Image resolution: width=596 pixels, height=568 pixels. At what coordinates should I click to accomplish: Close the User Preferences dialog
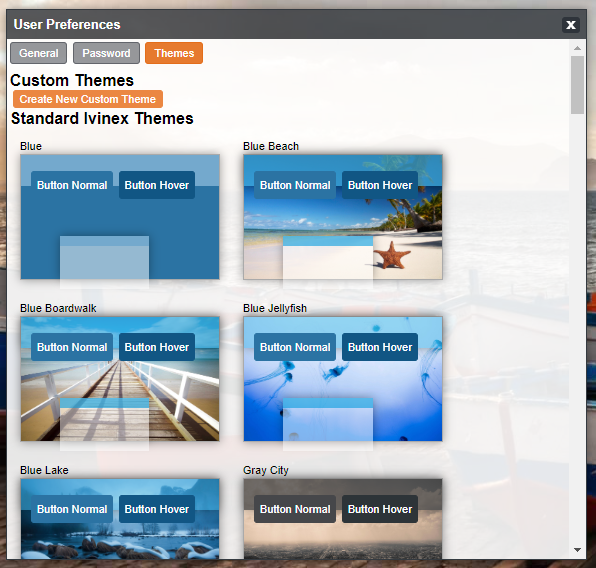pos(571,25)
